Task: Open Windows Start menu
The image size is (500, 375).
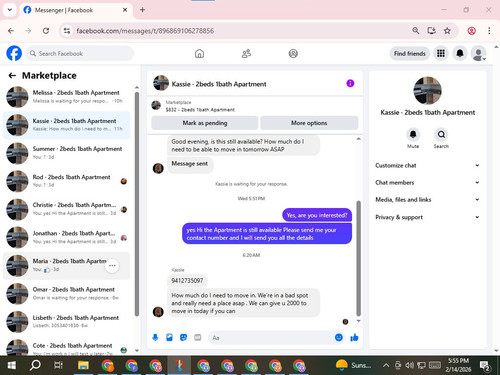Action: coord(12,365)
